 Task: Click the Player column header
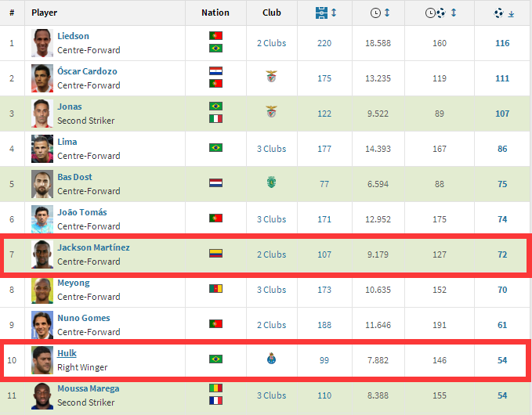44,13
